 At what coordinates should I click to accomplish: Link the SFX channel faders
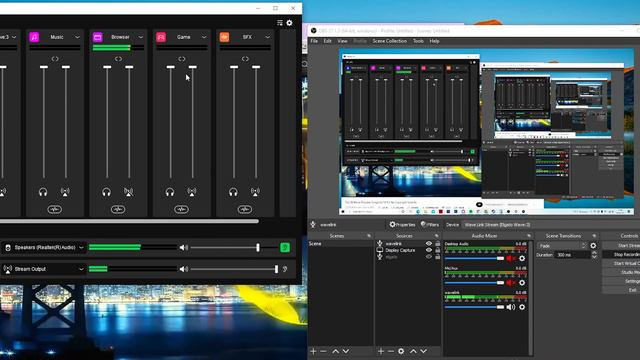click(x=245, y=59)
